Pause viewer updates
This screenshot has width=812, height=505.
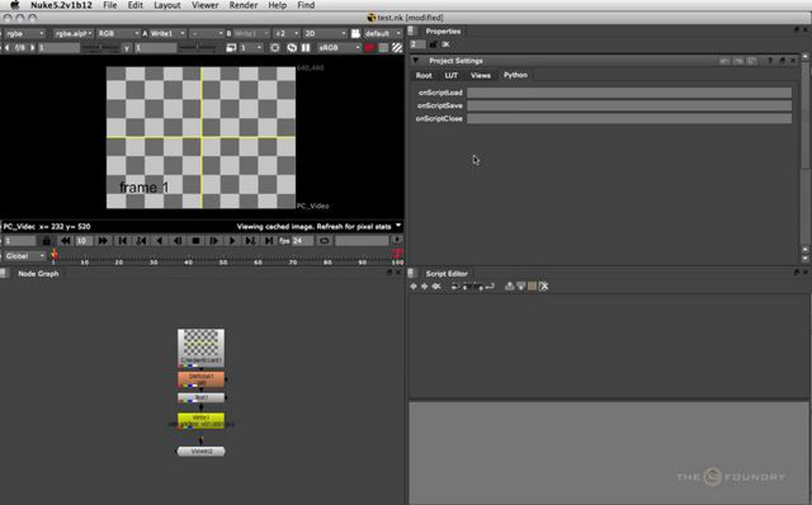(x=306, y=48)
